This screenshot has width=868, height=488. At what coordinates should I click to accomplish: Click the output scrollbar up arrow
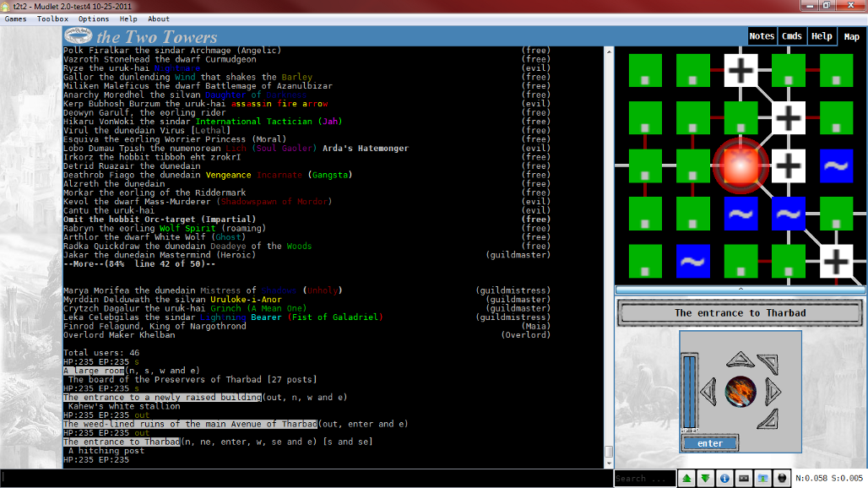click(609, 52)
